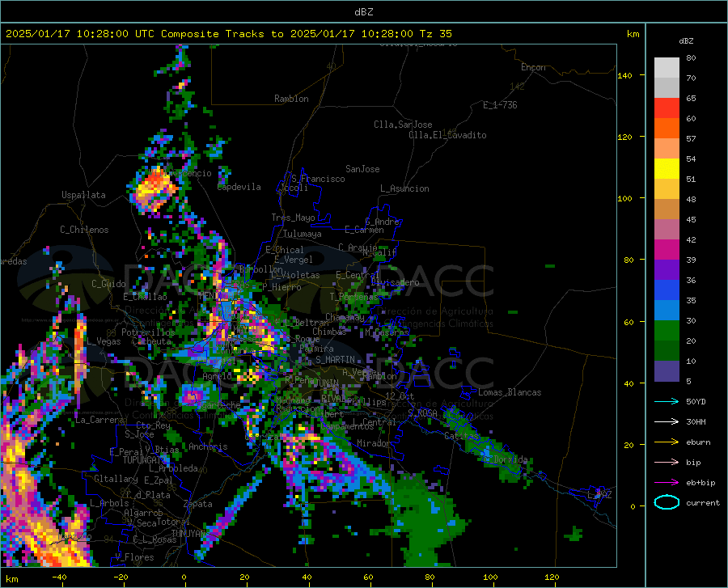Select the red 65 dBZ color swatch
The height and width of the screenshot is (588, 728).
point(667,108)
